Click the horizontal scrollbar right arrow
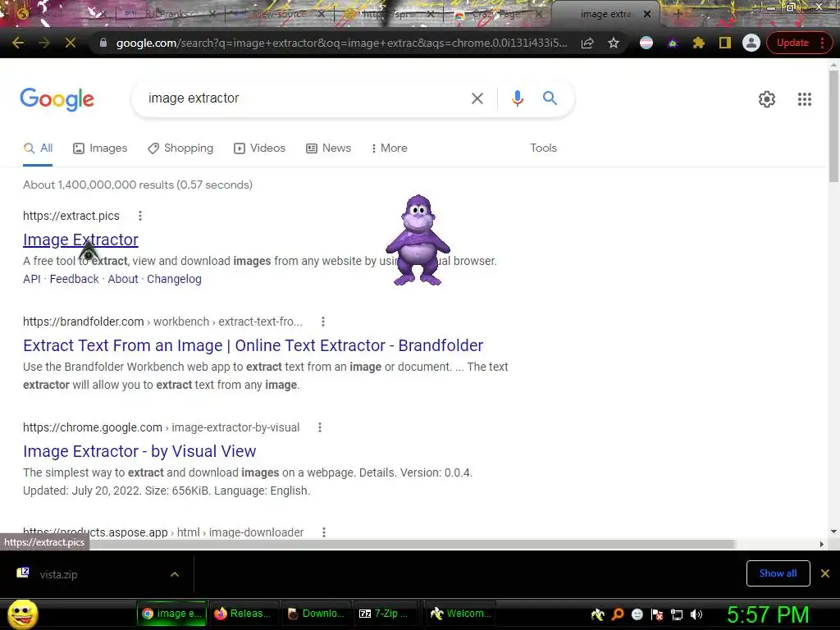The width and height of the screenshot is (840, 630). coord(822,545)
